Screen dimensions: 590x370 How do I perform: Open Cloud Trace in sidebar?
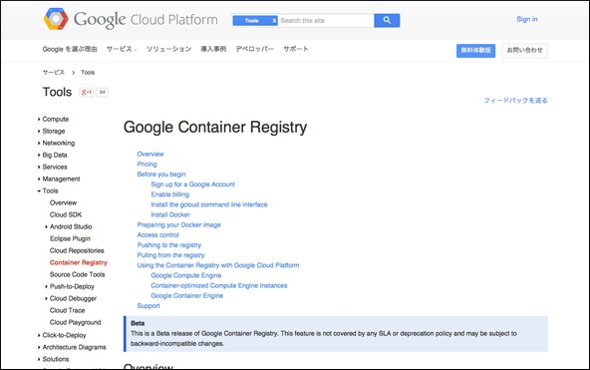pos(67,311)
